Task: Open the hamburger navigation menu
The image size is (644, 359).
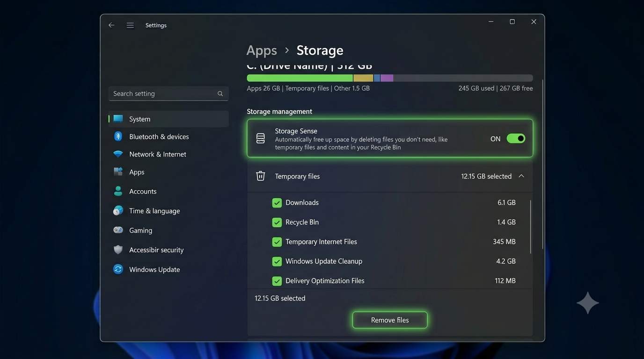Action: pos(130,25)
